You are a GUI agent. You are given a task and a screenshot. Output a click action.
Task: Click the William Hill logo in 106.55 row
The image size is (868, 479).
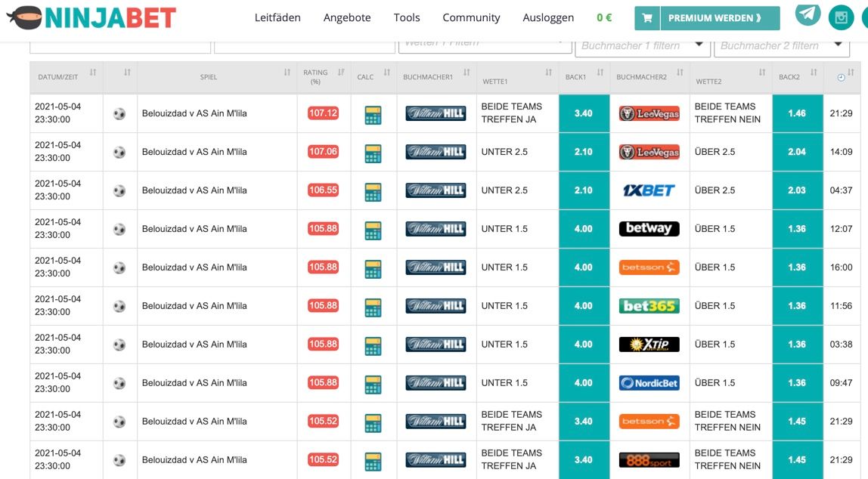coord(436,190)
